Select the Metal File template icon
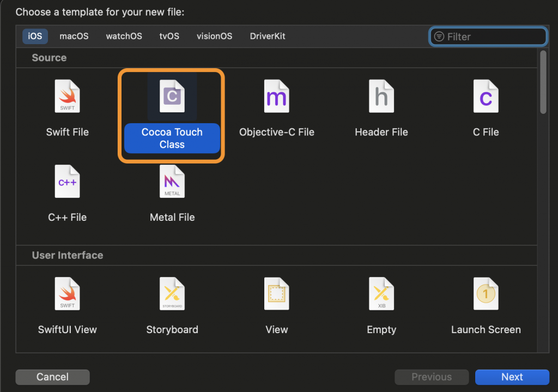Viewport: 558px width, 392px height. tap(172, 181)
